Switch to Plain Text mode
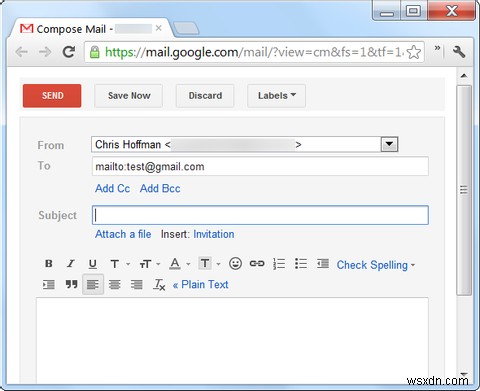This screenshot has width=480, height=391. coord(200,284)
